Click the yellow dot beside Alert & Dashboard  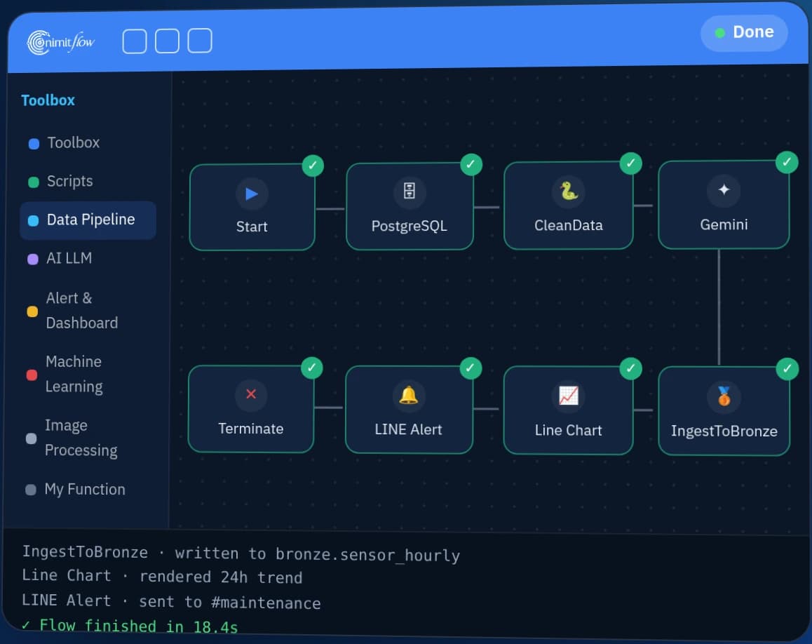coord(32,311)
